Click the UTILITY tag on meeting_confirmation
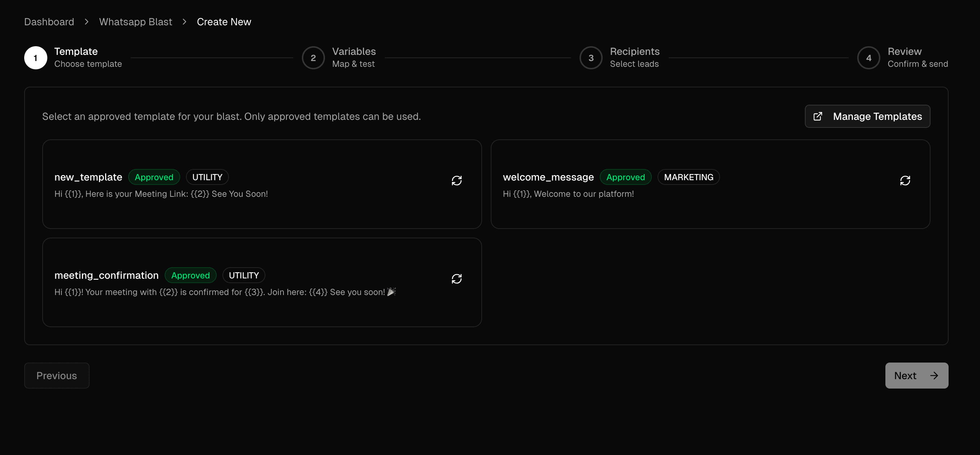Screen dimensions: 980x455 244,275
